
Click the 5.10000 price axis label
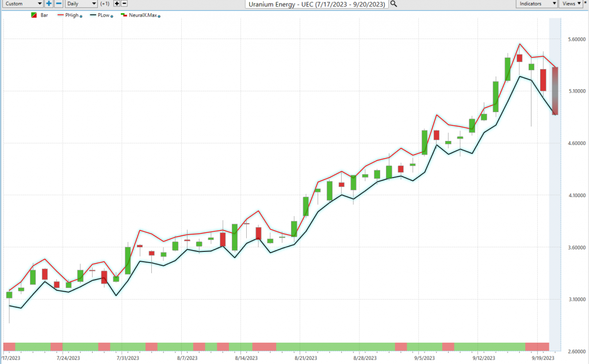(577, 91)
